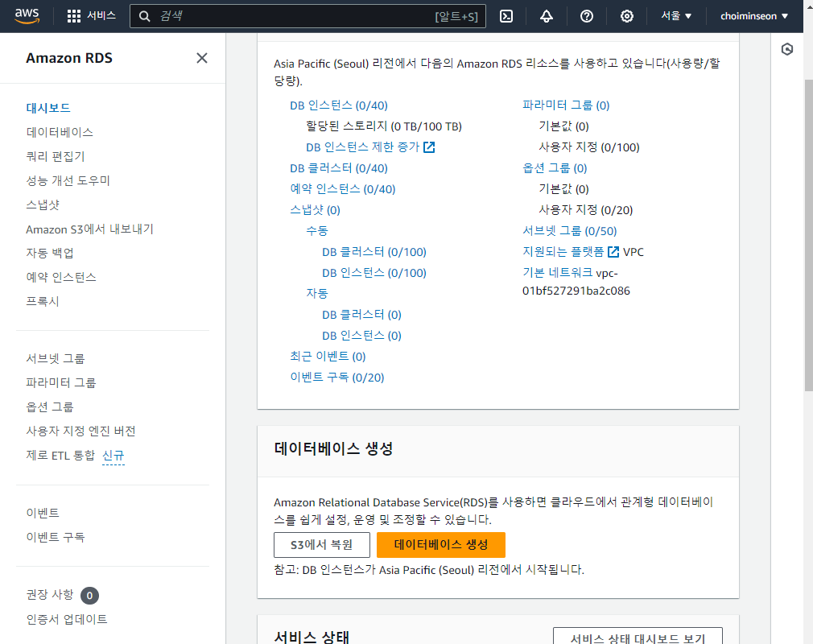Click the 사용자 지정 (0/20) text
Screen dimensions: 813x644
585,210
